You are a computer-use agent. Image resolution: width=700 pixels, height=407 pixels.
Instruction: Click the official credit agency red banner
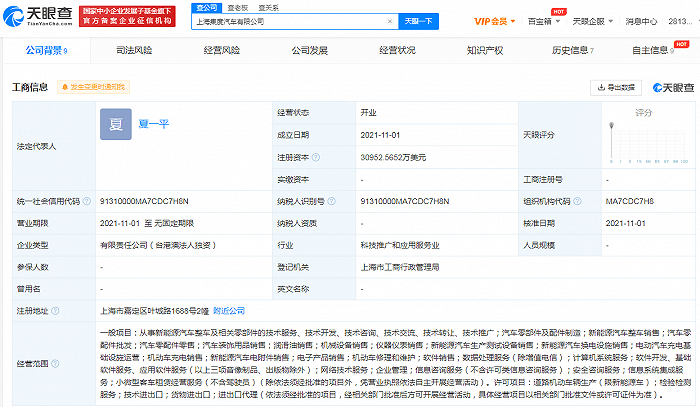click(x=127, y=17)
